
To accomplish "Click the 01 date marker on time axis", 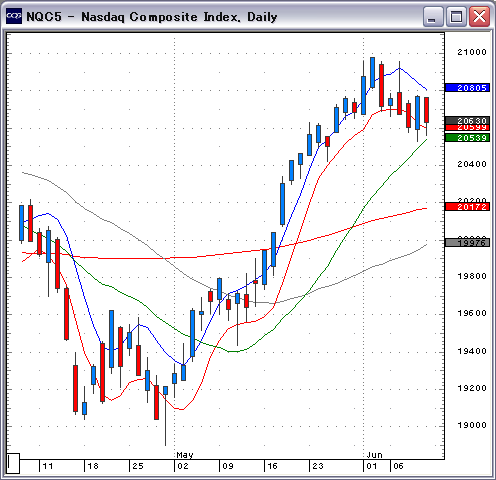I will click(x=372, y=466).
